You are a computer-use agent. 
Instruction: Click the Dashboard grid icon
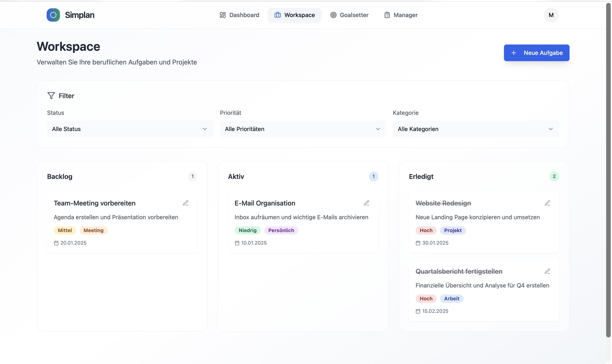click(223, 15)
